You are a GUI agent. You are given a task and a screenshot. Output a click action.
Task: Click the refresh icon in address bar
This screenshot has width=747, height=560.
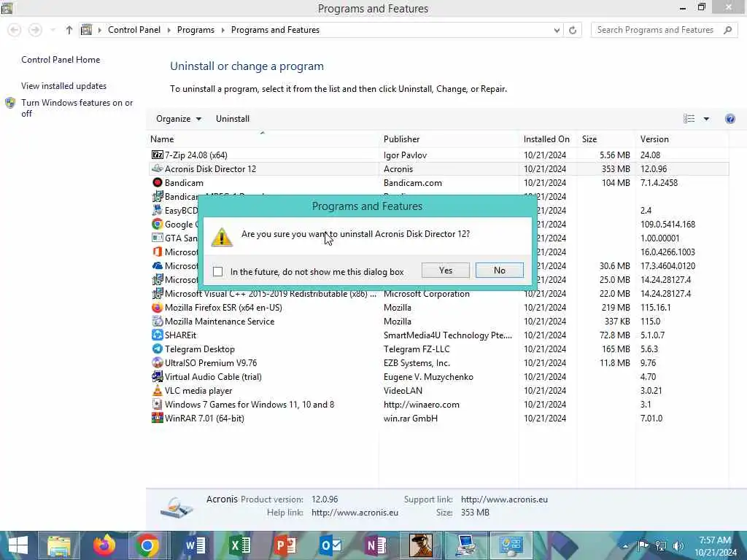pyautogui.click(x=573, y=30)
